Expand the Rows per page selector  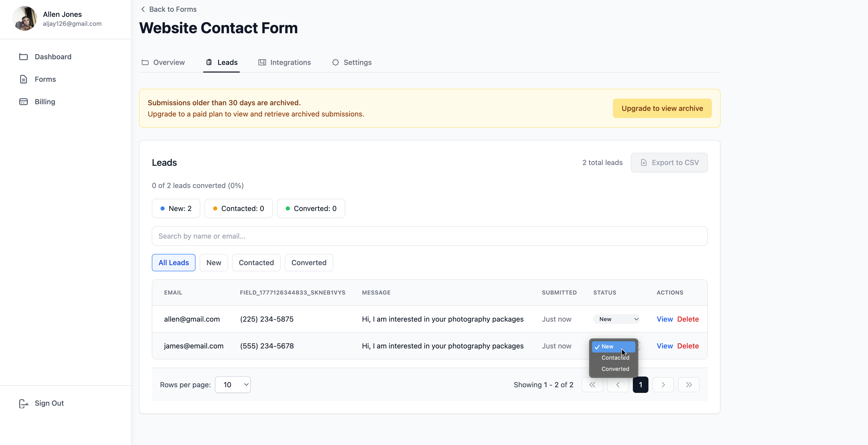pos(233,384)
